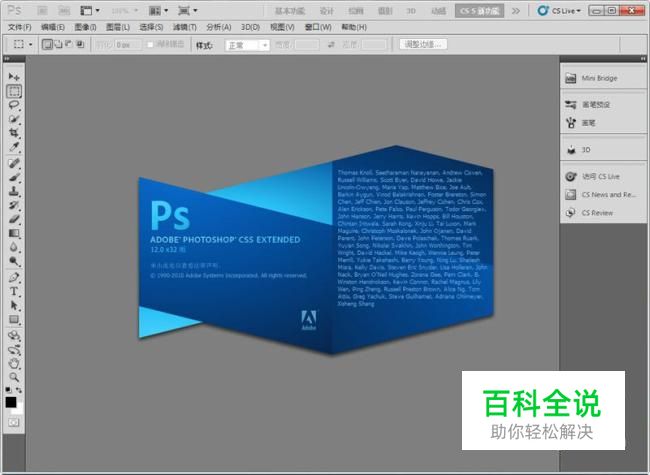Select the Zoom magnifier tool
This screenshot has width=650, height=475.
click(14, 377)
